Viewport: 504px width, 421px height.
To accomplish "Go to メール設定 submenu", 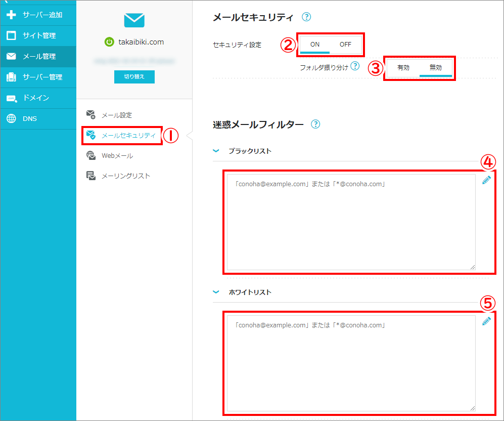I will click(117, 115).
